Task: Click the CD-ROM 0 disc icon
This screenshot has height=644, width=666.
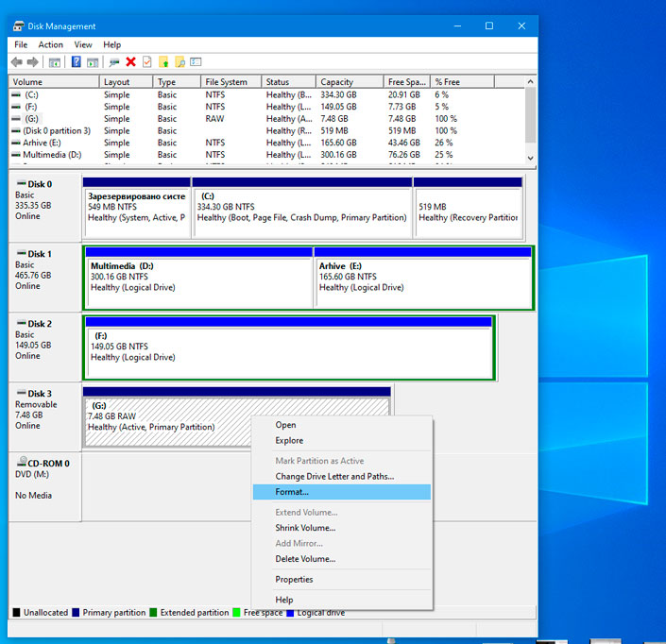Action: (21, 462)
